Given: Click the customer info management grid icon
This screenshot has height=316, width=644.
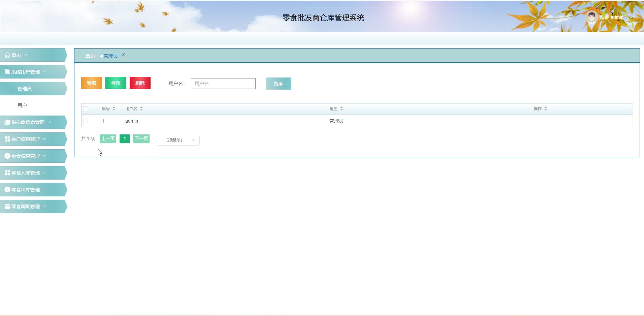Looking at the screenshot, I should click(7, 139).
